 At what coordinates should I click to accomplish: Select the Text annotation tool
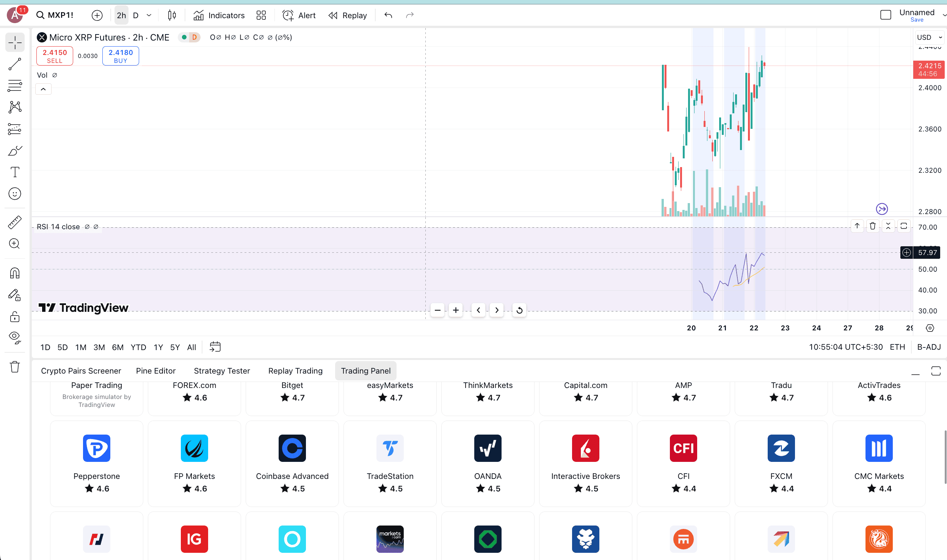(15, 172)
